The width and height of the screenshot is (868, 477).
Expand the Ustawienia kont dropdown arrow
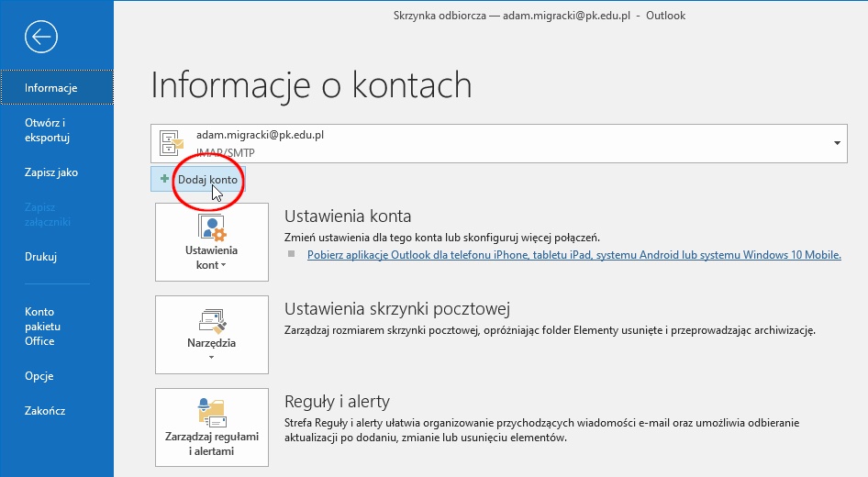pos(224,266)
